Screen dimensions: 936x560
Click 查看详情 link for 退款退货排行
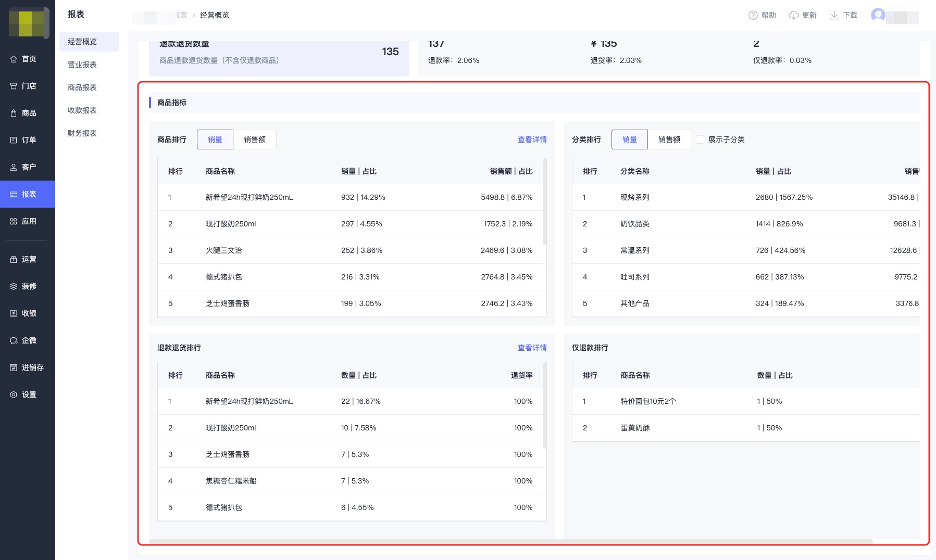[x=532, y=348]
